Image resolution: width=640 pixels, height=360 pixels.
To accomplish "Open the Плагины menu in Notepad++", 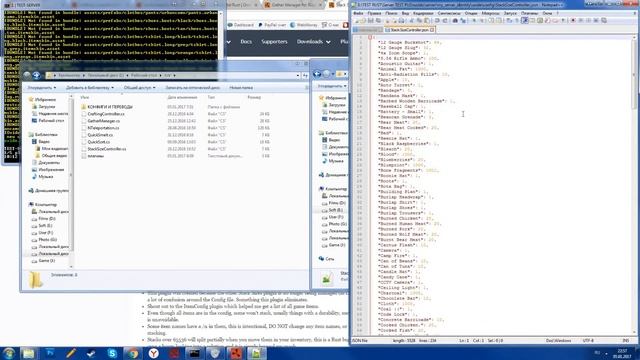I will [x=529, y=13].
